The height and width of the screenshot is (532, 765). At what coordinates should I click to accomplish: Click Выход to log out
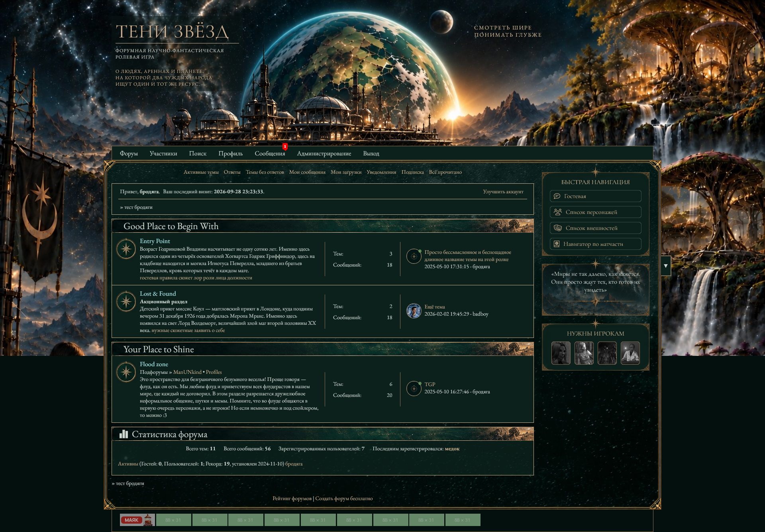(x=371, y=153)
